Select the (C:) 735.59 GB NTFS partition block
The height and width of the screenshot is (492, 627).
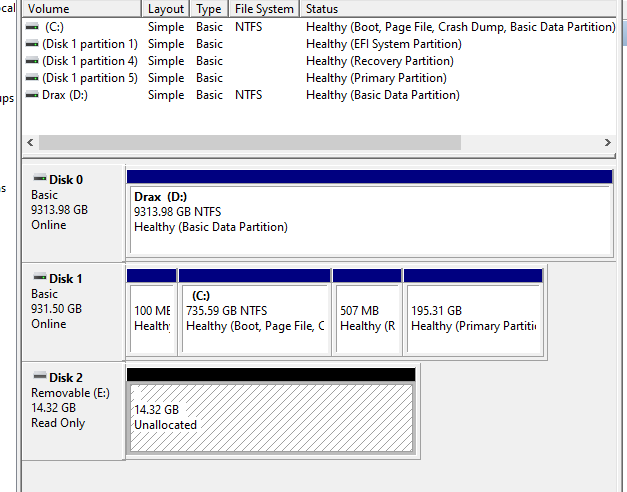(254, 312)
